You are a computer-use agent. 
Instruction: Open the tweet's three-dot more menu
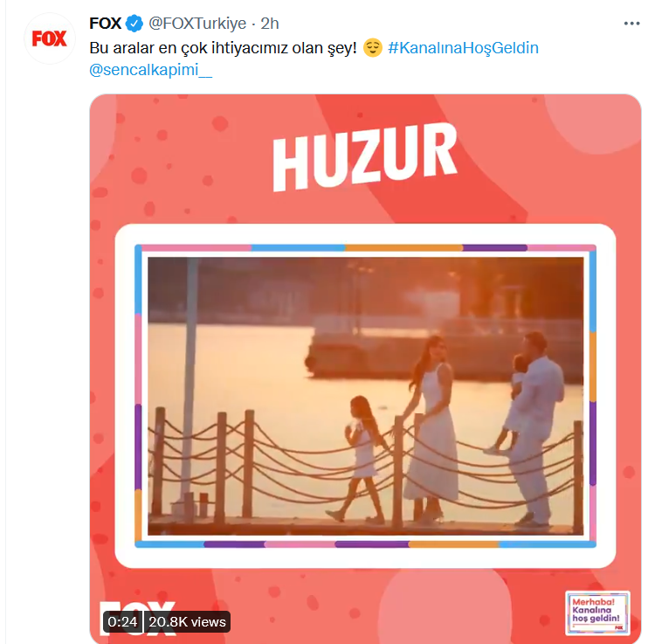[x=631, y=24]
